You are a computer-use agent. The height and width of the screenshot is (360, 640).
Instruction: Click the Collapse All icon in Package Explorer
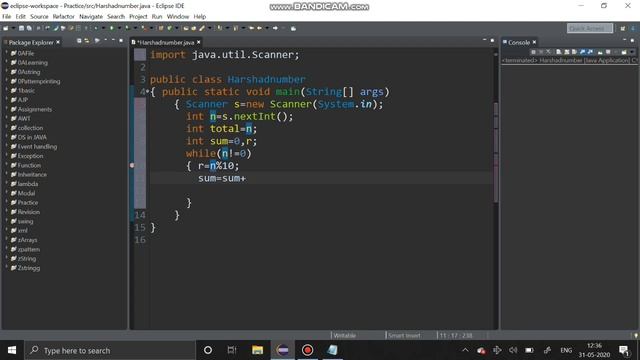[x=79, y=41]
